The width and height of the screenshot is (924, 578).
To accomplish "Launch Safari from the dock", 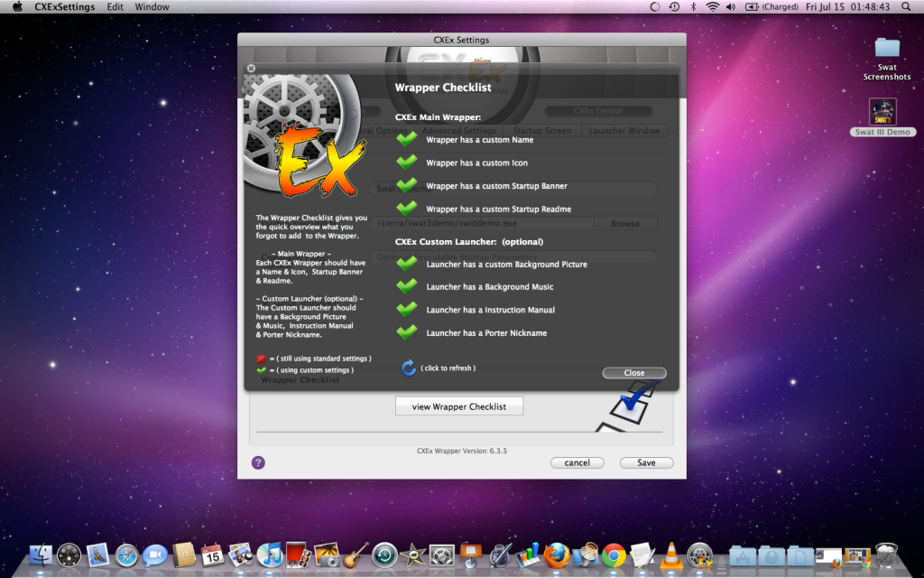I will coord(126,555).
